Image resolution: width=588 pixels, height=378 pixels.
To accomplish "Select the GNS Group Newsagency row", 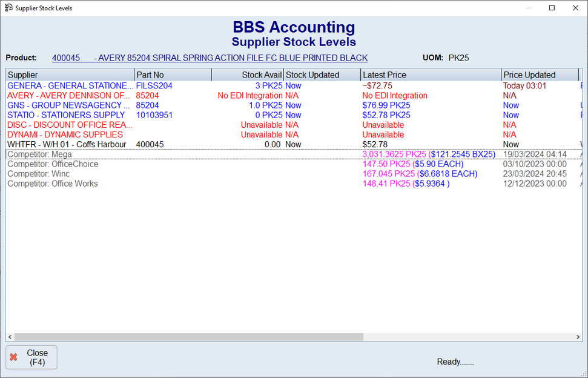I will pos(70,105).
